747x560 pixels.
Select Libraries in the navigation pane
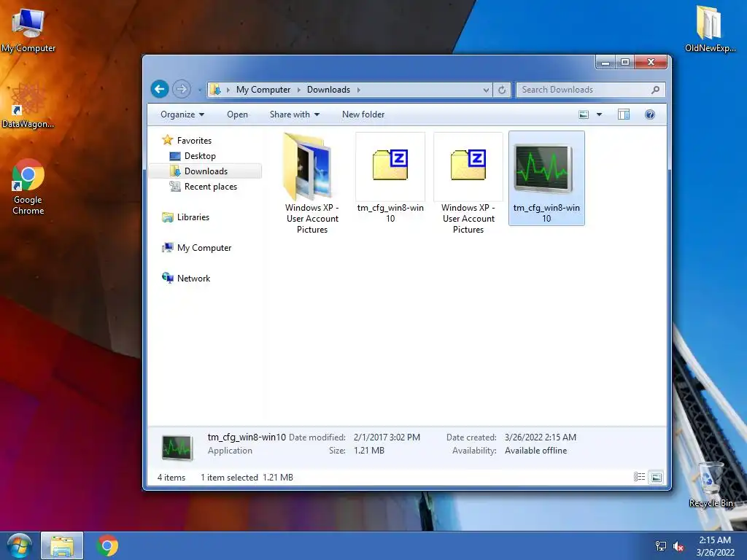pyautogui.click(x=193, y=217)
